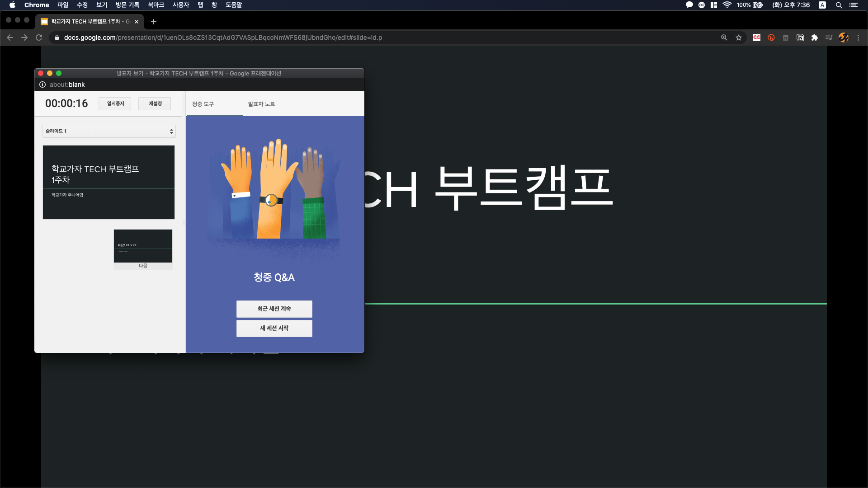Click the 최근 세션 계속 button

(274, 309)
